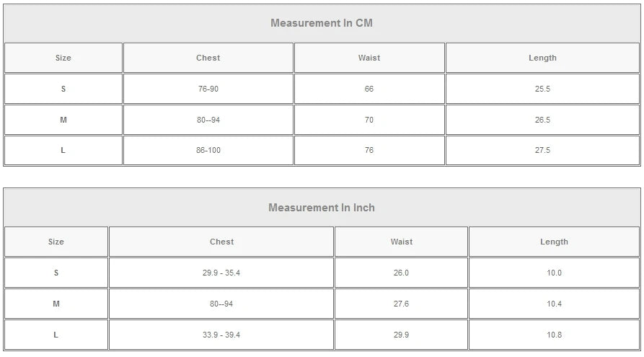The height and width of the screenshot is (357, 644).
Task: Select the 10.0 length cell
Action: 554,273
